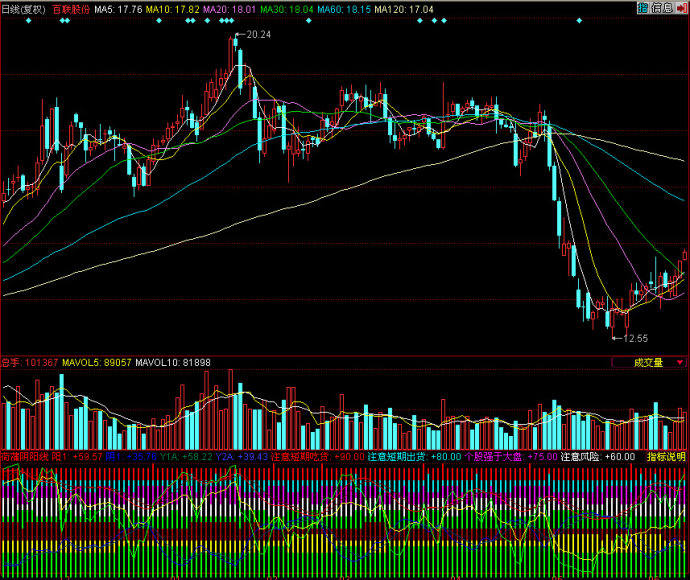Select the MA5: 17.76 label

[x=118, y=9]
